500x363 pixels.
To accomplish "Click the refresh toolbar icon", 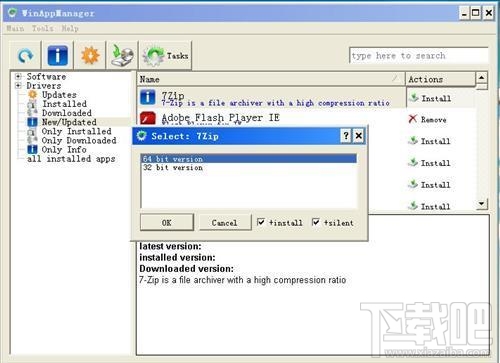I will 25,55.
